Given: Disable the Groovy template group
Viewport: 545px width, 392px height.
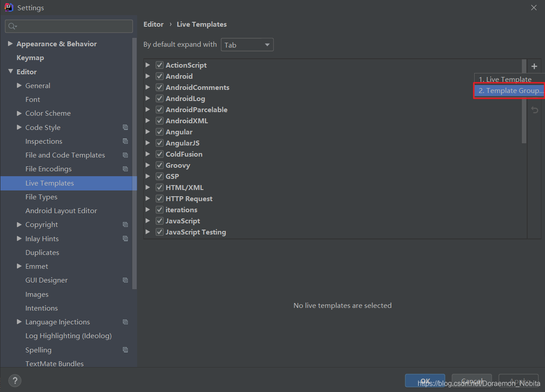Looking at the screenshot, I should (x=159, y=165).
